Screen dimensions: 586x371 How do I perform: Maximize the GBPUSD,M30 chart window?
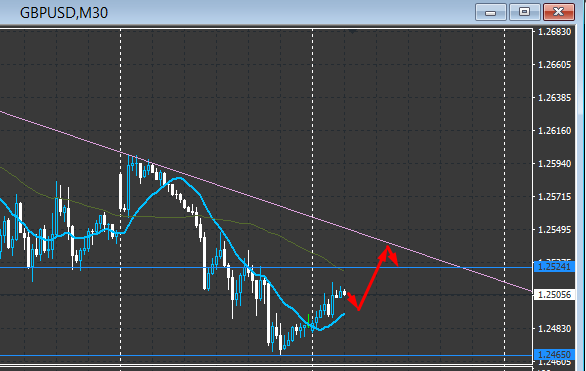point(524,12)
